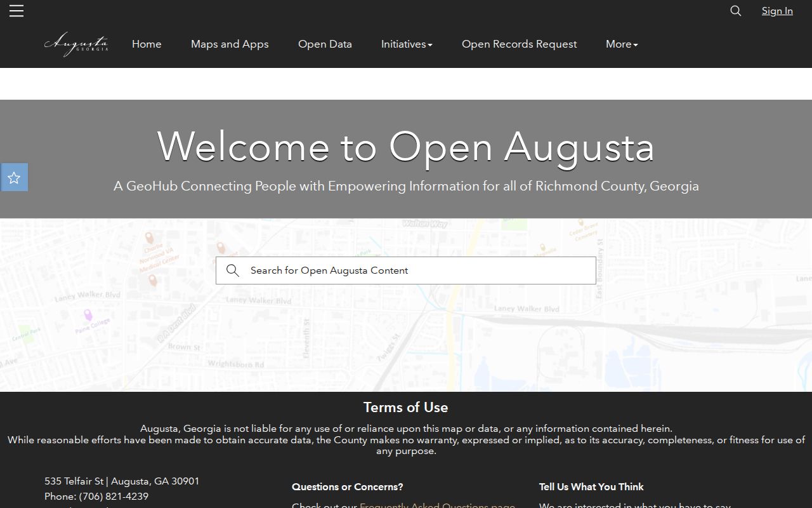
Task: Click the GeoHub subtitle text
Action: point(406,186)
